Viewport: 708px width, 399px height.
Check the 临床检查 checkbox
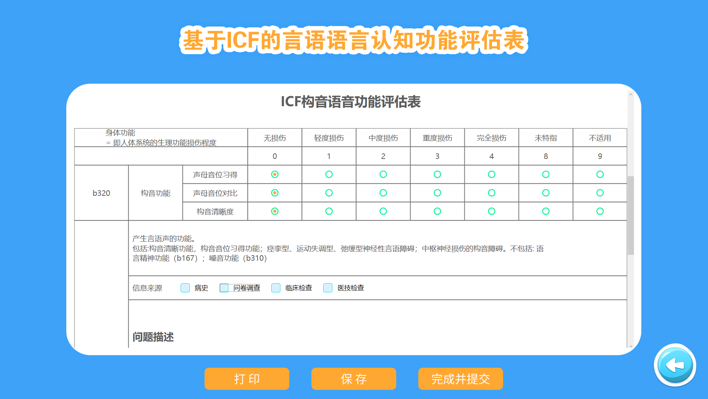tap(276, 288)
